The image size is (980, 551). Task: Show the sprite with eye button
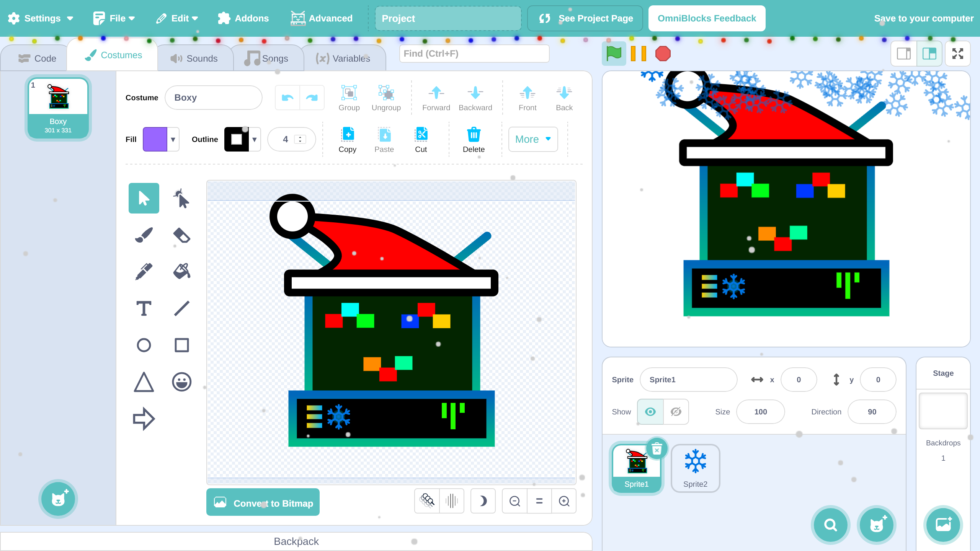(x=650, y=412)
